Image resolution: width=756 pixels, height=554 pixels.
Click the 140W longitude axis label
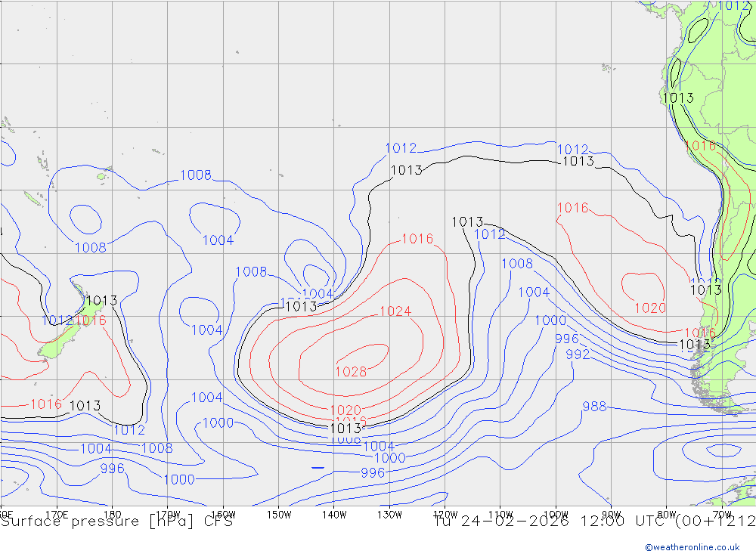coord(333,514)
